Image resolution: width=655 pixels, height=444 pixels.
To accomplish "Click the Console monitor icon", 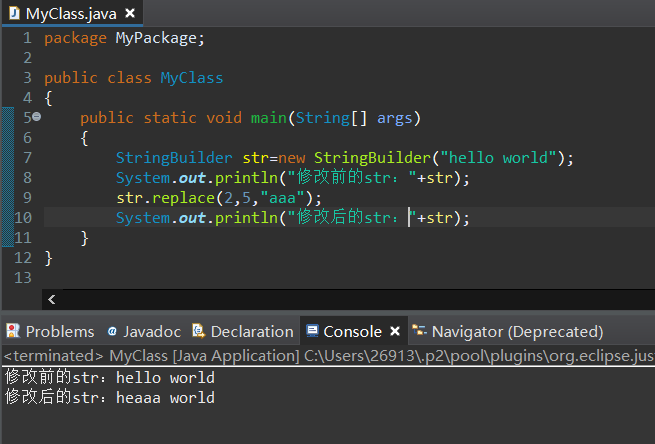I will click(x=312, y=331).
